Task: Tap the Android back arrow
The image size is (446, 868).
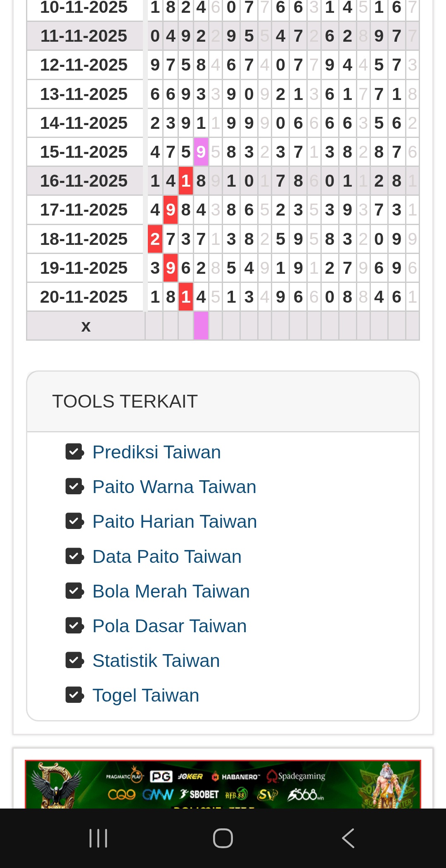Action: pyautogui.click(x=348, y=838)
